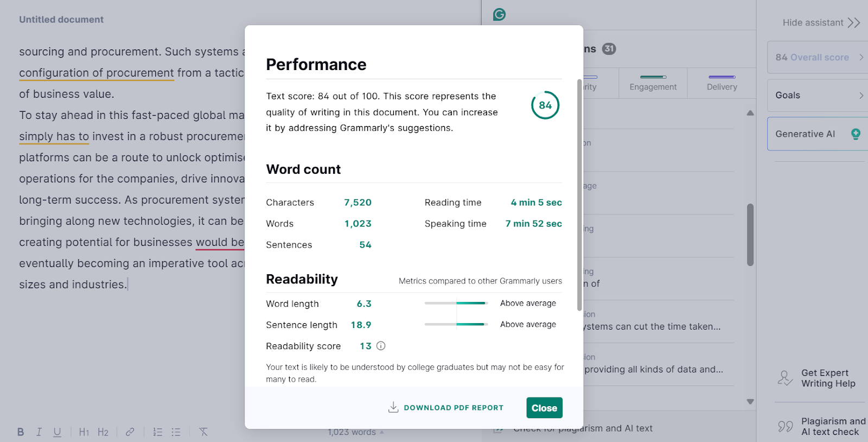The width and height of the screenshot is (868, 442).
Task: Click the Characters value 7,520
Action: (358, 203)
